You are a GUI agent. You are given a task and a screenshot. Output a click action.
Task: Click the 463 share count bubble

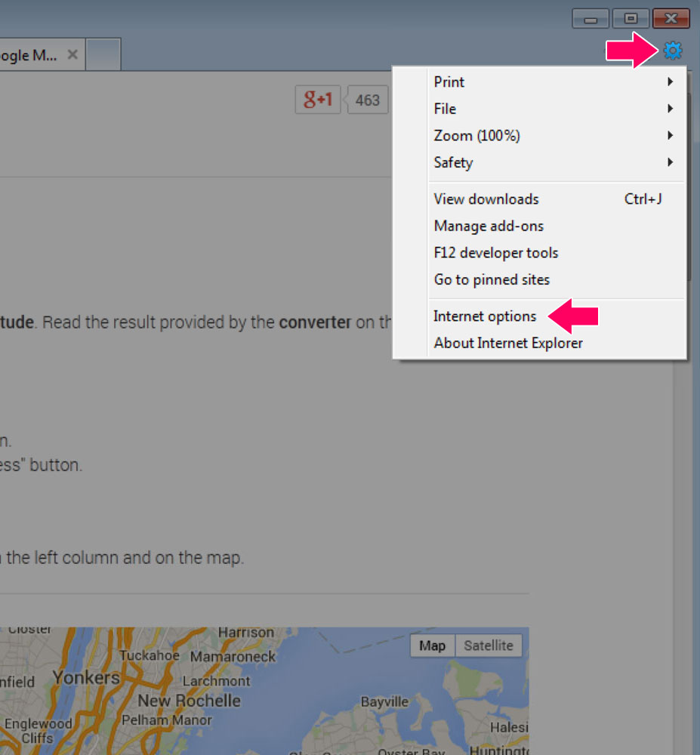click(x=367, y=100)
